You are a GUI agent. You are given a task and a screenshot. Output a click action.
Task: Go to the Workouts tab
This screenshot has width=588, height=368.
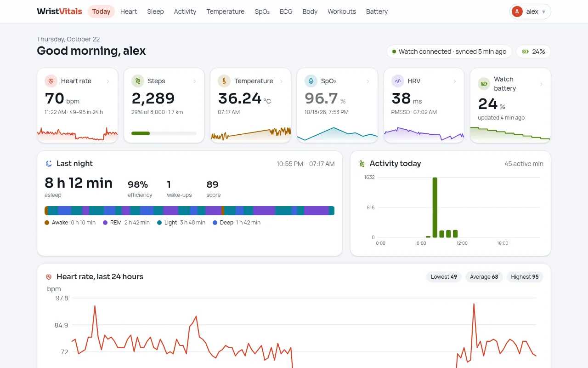point(342,11)
